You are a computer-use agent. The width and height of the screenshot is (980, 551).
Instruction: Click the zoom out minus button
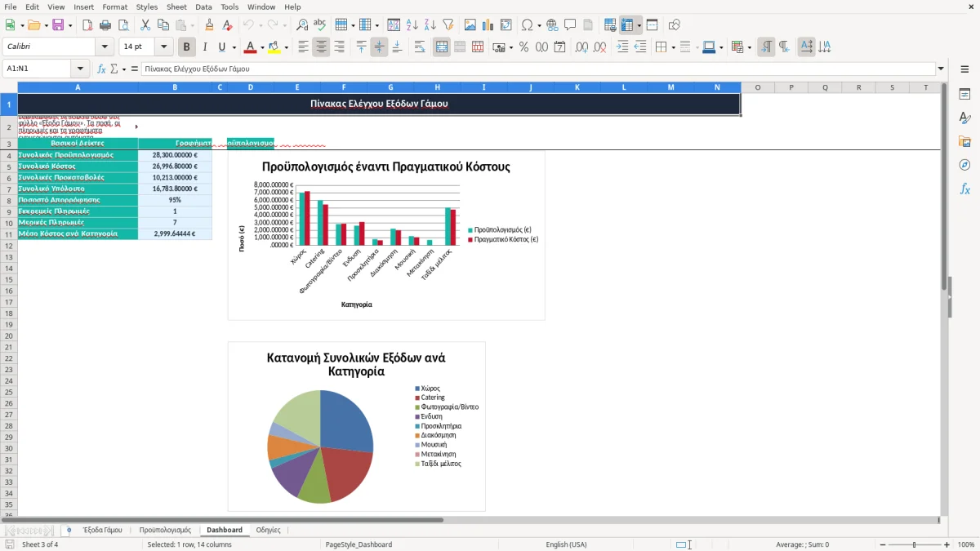(x=883, y=544)
